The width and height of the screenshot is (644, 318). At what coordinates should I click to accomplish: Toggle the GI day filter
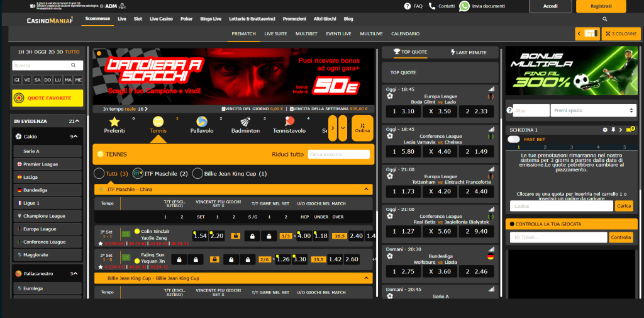point(17,80)
